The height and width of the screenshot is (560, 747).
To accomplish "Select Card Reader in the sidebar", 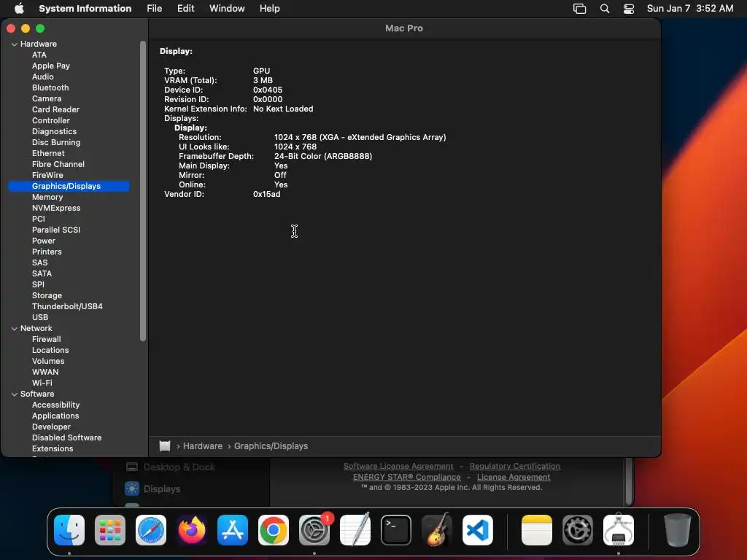I will pyautogui.click(x=55, y=109).
